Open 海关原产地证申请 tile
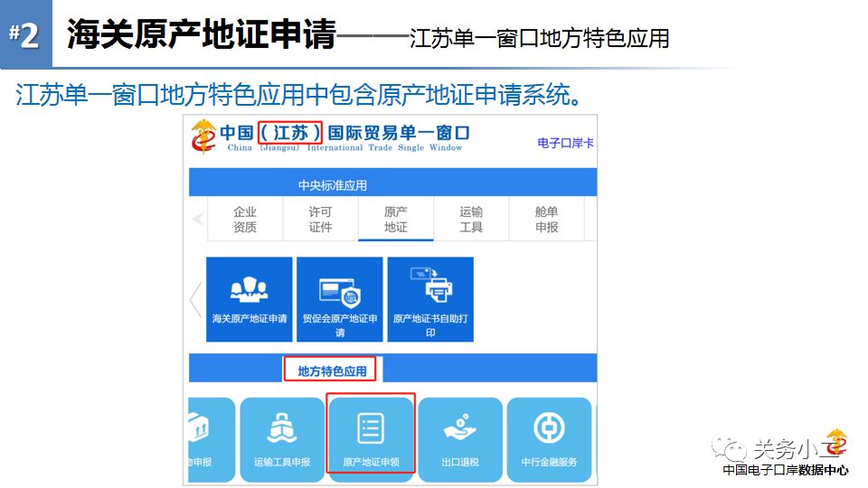Screen dimensions: 868x488 click(250, 299)
